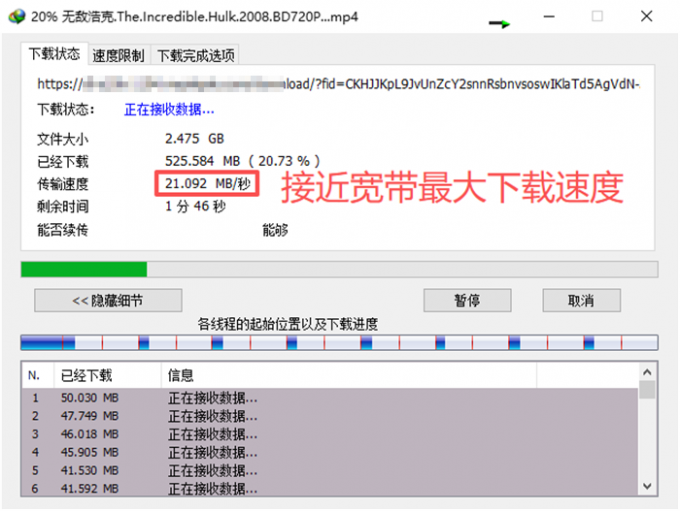The image size is (680, 511).
Task: Click the scroll up arrow in thread list
Action: (x=647, y=372)
